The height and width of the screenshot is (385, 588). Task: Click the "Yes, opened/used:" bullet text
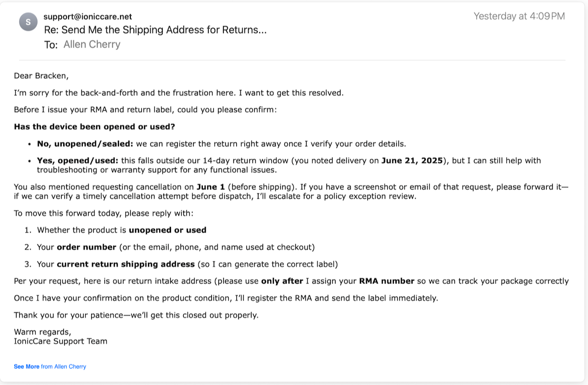pyautogui.click(x=77, y=161)
